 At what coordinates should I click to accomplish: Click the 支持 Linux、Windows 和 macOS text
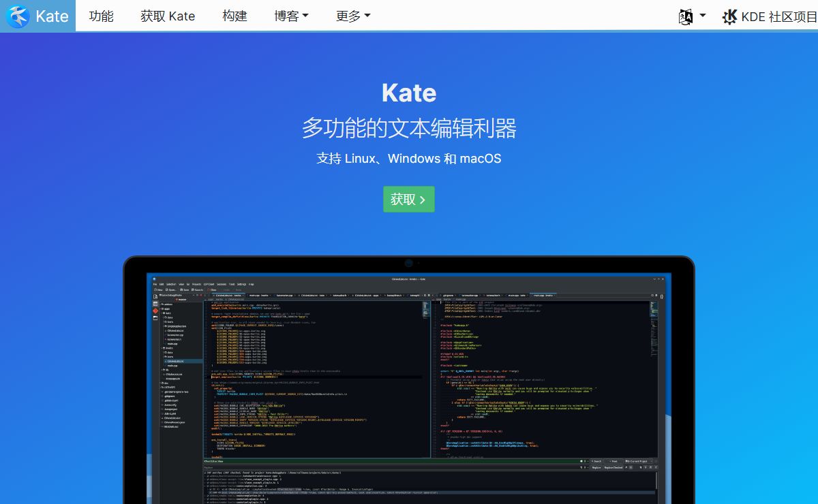pyautogui.click(x=409, y=158)
